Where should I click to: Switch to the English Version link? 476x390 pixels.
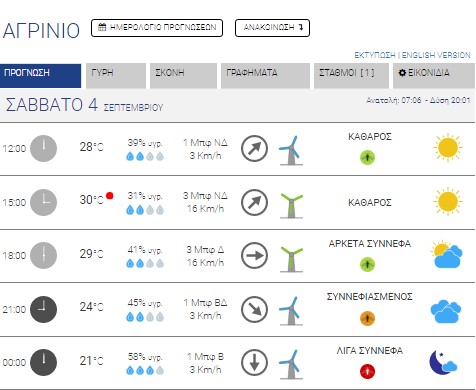coord(436,55)
